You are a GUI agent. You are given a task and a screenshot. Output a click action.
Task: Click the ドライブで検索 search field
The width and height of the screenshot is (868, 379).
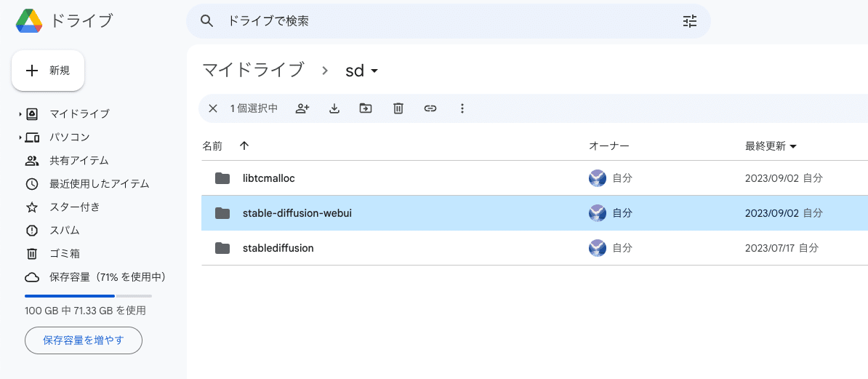pyautogui.click(x=436, y=21)
